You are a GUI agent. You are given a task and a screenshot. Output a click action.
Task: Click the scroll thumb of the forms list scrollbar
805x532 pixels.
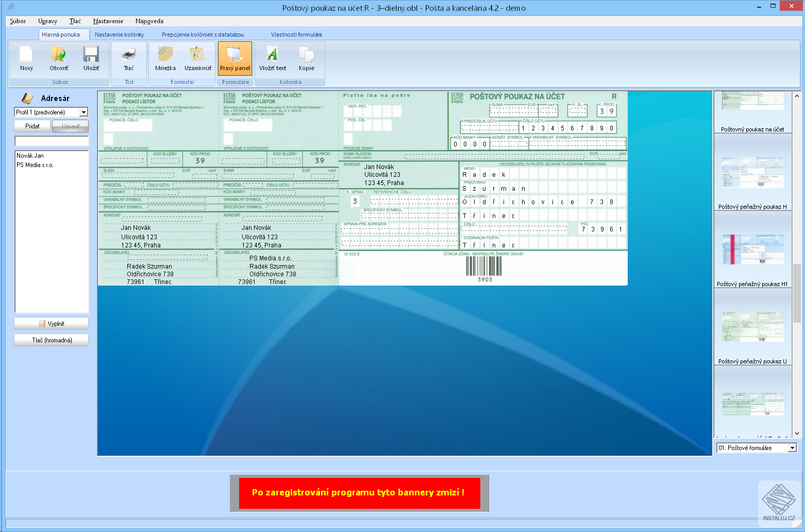[797, 293]
